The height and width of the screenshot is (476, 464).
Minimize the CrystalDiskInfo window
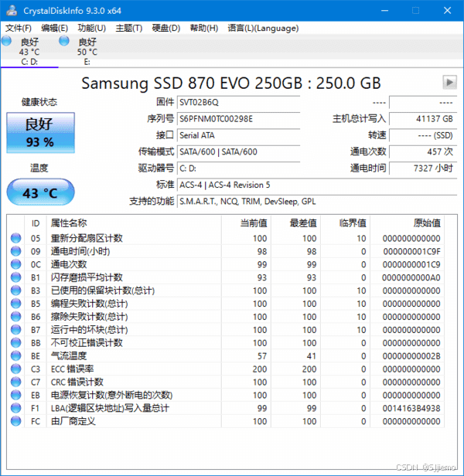[384, 11]
